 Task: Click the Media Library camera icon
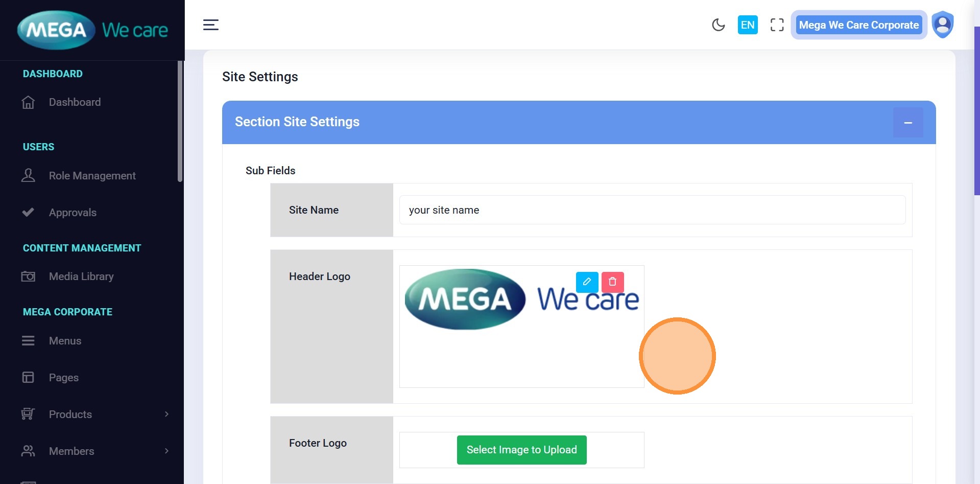(x=28, y=276)
